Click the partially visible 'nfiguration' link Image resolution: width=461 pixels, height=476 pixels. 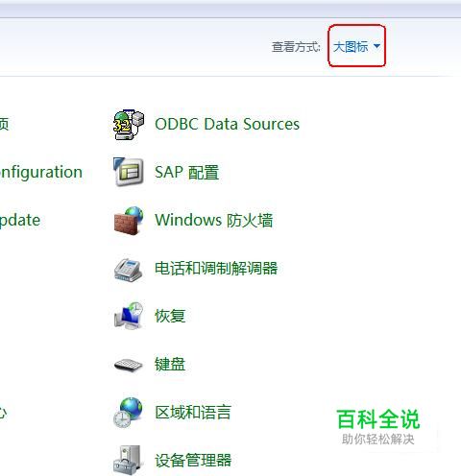pyautogui.click(x=41, y=173)
